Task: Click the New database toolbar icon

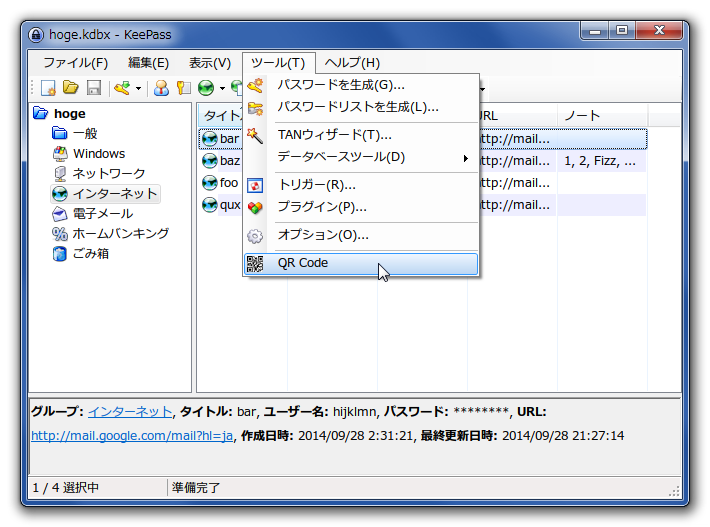Action: pyautogui.click(x=48, y=88)
